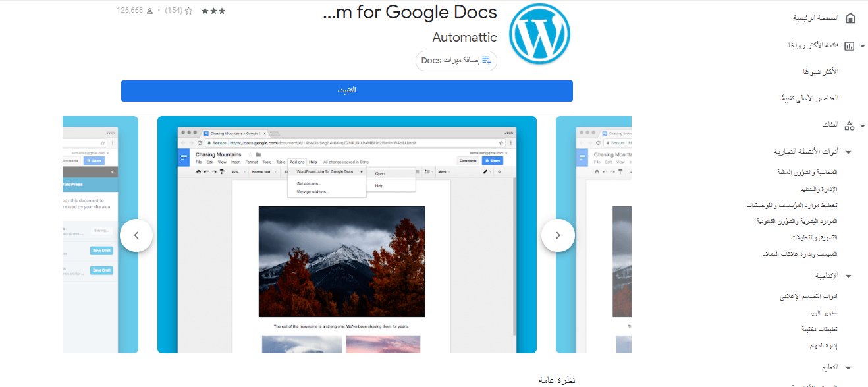
Task: Open the تطبيقات مكتبية category
Action: coord(820,329)
